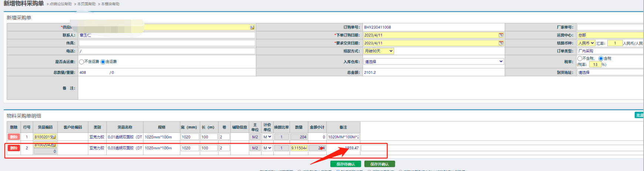644x171 pixels.
Task: Click lookup icon in row 2 货品编码
Action: (54, 145)
